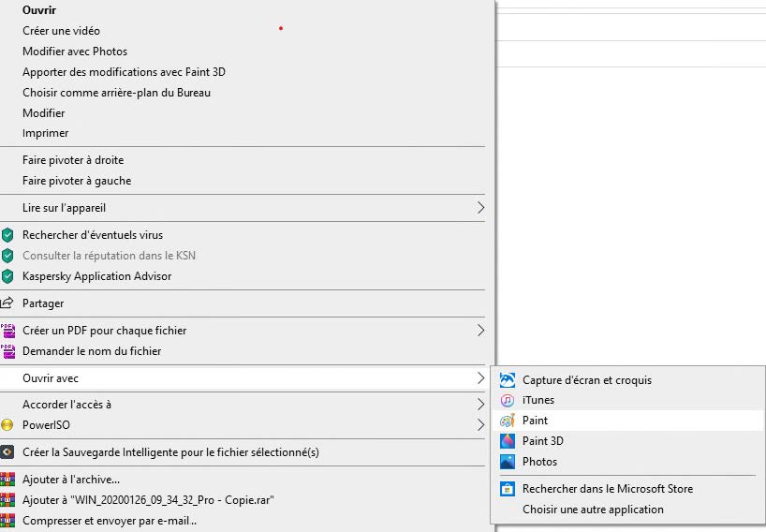Click the PowerISO disc icon
Viewport: 766px width, 532px height.
coord(7,425)
